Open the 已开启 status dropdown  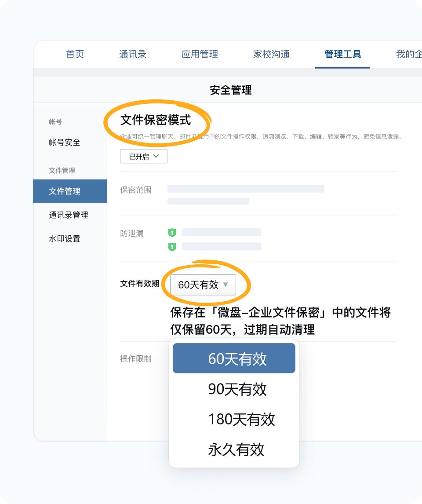[x=144, y=156]
